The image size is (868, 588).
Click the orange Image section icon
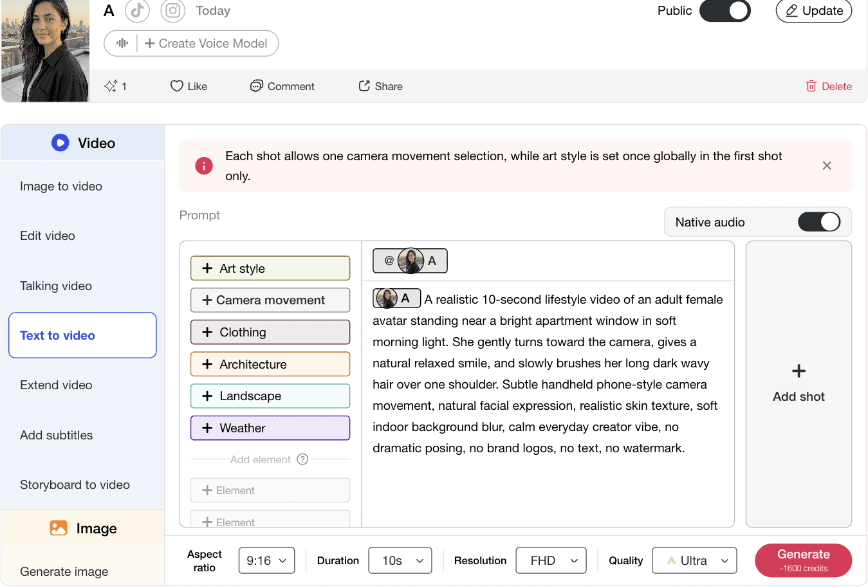[59, 528]
